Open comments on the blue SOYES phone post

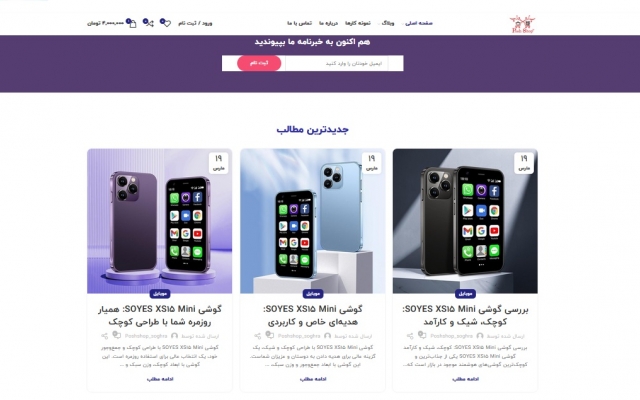270,335
